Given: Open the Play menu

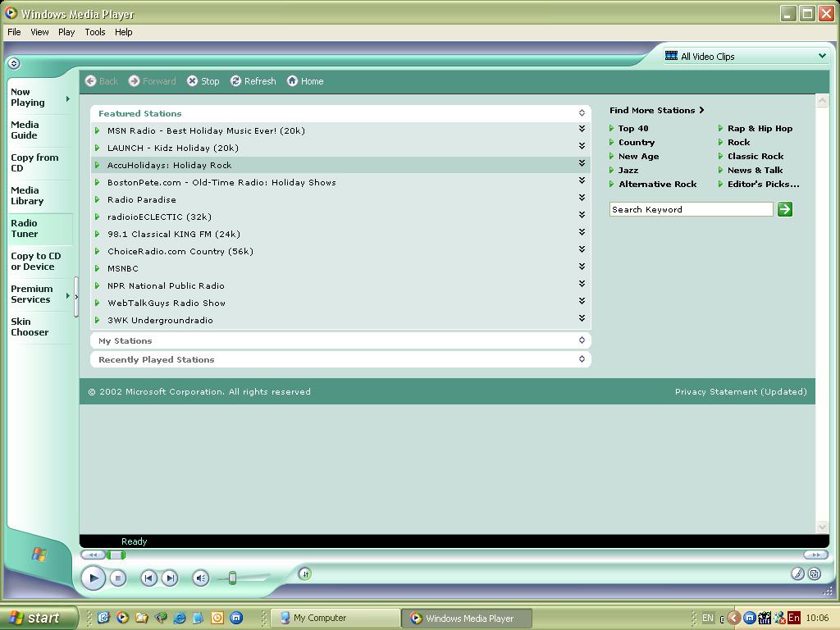Looking at the screenshot, I should pos(66,32).
